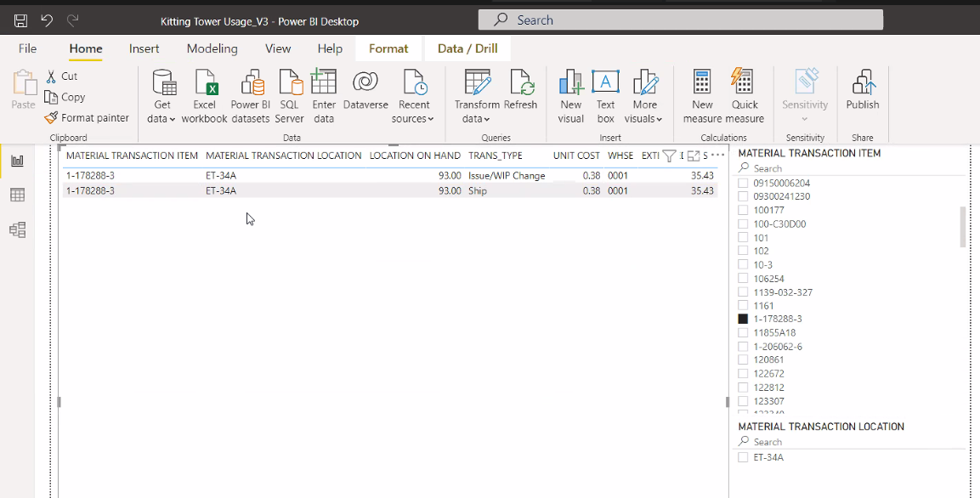Sort by MATERIAL TRANSACTION LOCATION column header
Screen dimensions: 980x498
284,156
